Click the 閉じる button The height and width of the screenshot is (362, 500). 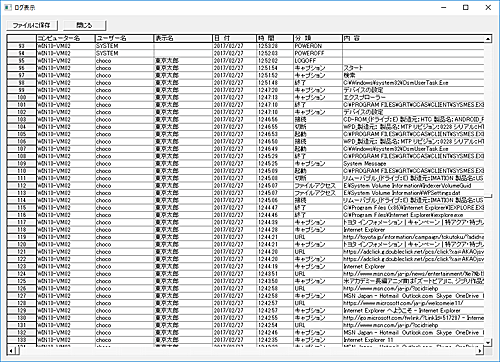coord(85,25)
